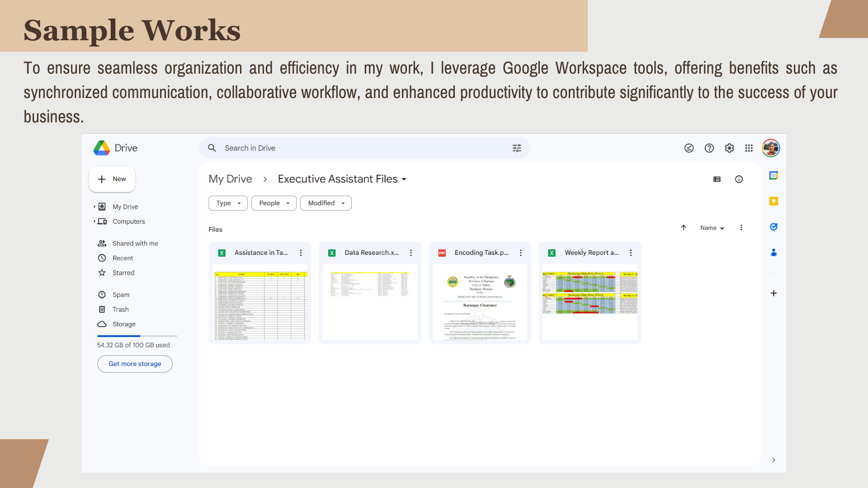The image size is (868, 488).
Task: Open Google Calendar side panel icon
Action: 774,175
